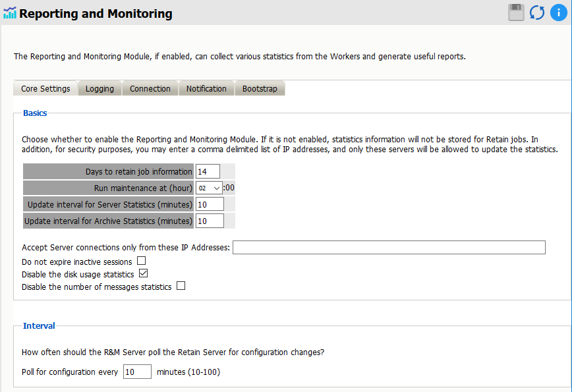The image size is (572, 392).
Task: Open the blue info icon
Action: tap(557, 13)
